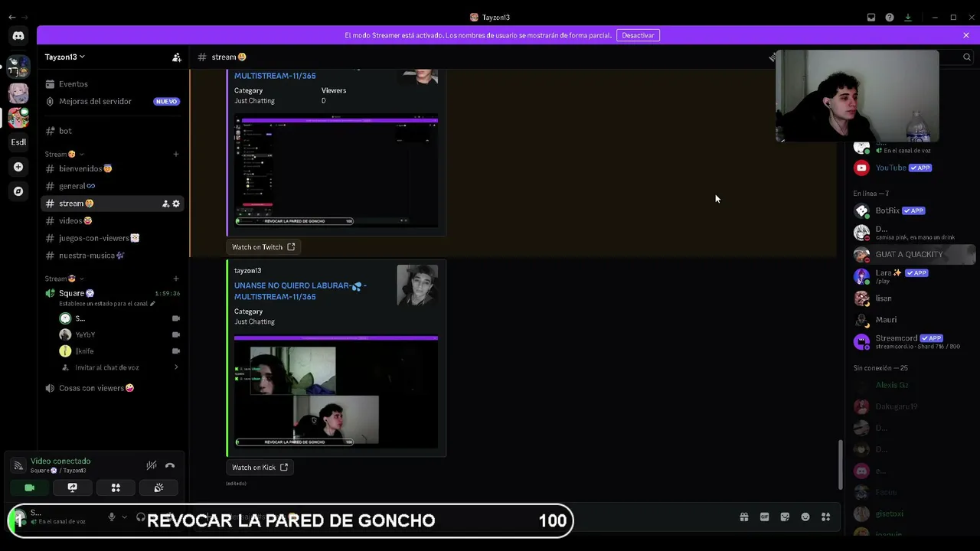Disconnect from voice with the hang-up icon
Image resolution: width=980 pixels, height=551 pixels.
[x=170, y=465]
